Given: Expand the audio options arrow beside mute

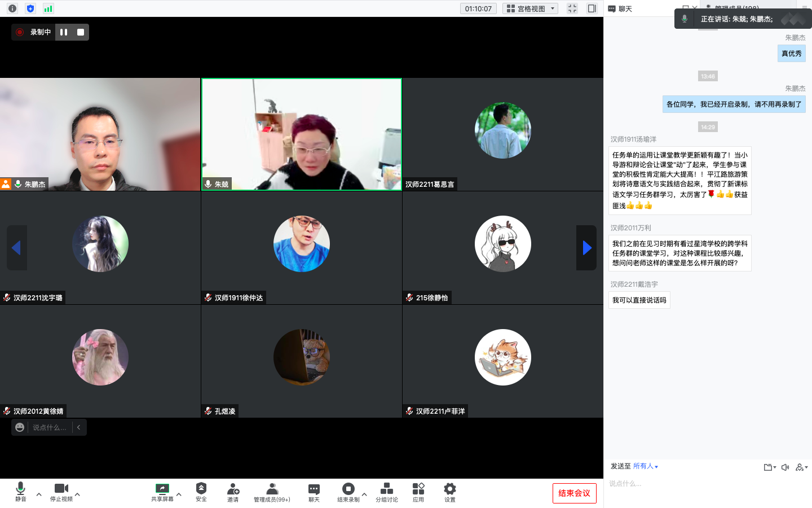Looking at the screenshot, I should pyautogui.click(x=39, y=494).
